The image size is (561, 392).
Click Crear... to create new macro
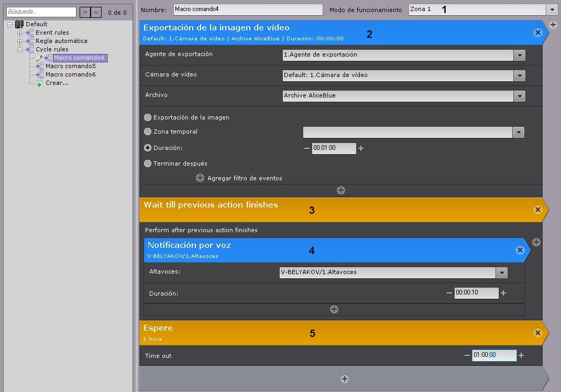[x=57, y=83]
